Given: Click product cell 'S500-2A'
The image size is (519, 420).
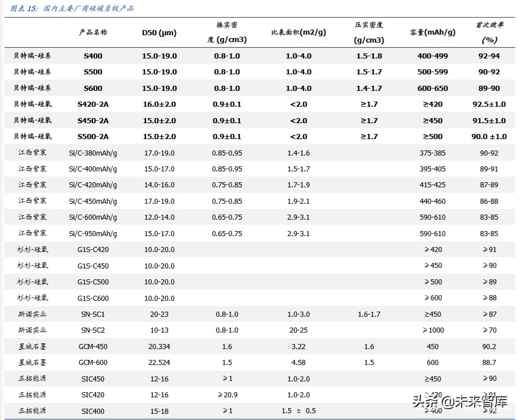Looking at the screenshot, I should (93, 136).
